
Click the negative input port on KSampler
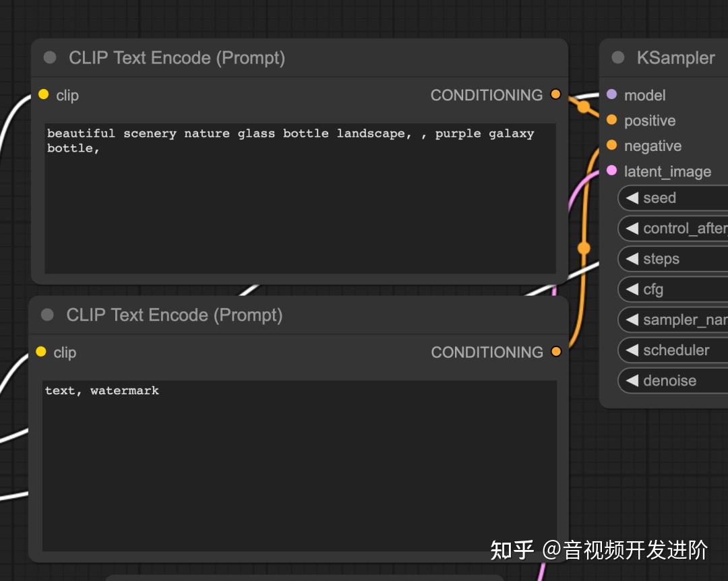click(612, 146)
